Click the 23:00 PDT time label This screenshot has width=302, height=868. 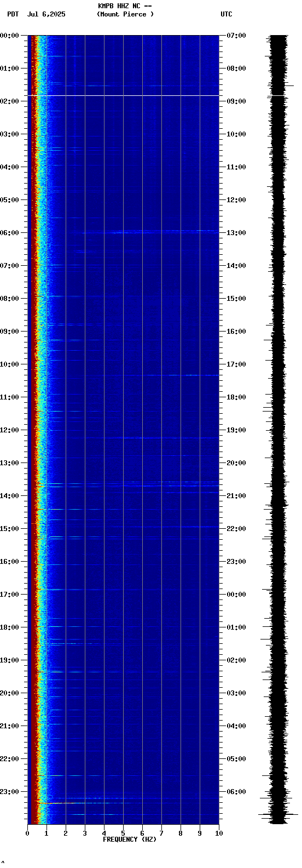click(9, 792)
